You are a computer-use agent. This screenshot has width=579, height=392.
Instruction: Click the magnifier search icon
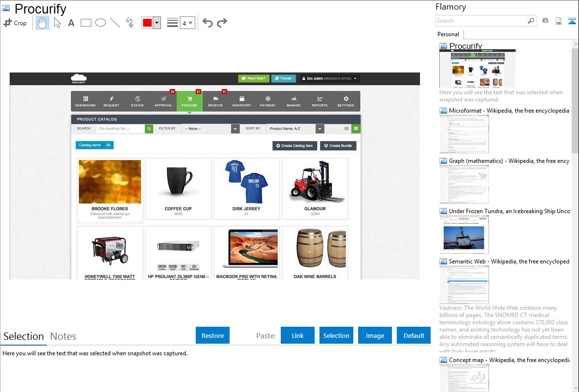pos(531,21)
